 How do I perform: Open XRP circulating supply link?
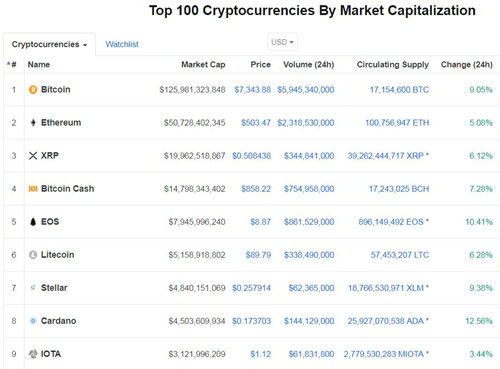(386, 156)
